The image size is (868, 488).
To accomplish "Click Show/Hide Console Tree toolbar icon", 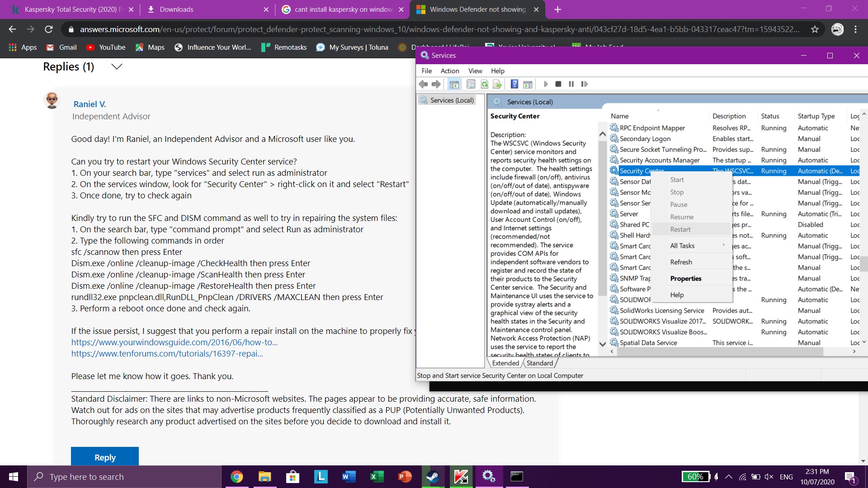I will 454,84.
